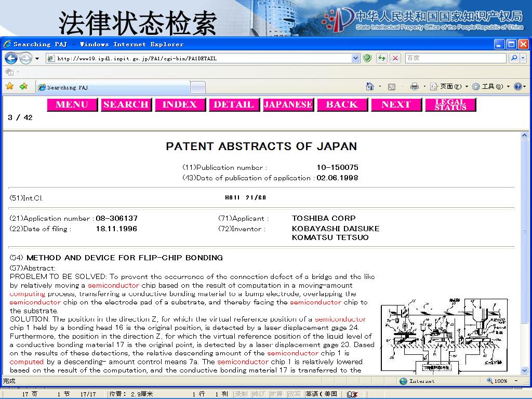Click the pink BACK button
Screen dimensions: 532x399
tap(342, 104)
